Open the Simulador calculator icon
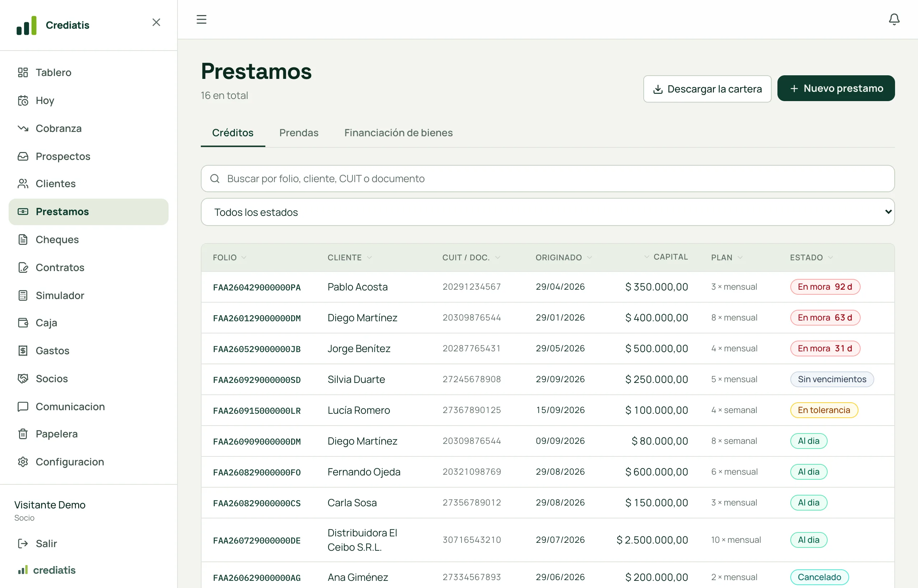This screenshot has width=918, height=588. [x=23, y=295]
